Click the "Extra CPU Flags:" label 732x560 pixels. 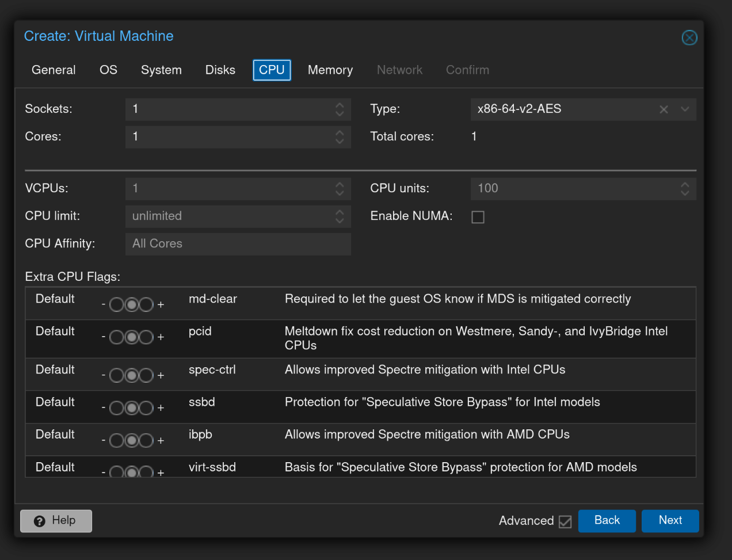[73, 277]
